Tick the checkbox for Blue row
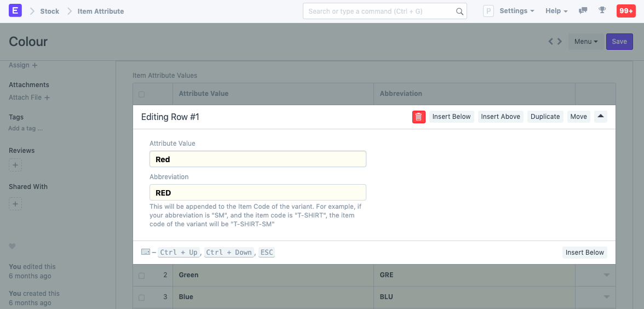The image size is (644, 309). (x=142, y=297)
